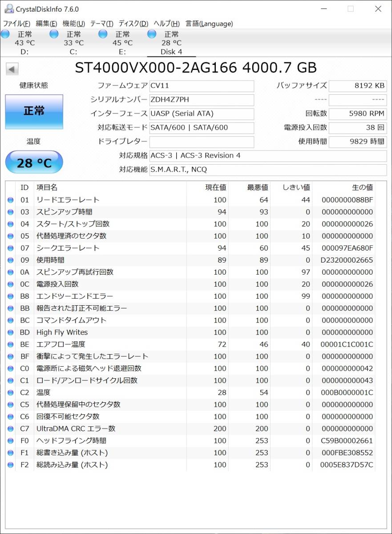392x534 pixels.
Task: Click the transfer mode field SATA/600
Action: coord(202,128)
